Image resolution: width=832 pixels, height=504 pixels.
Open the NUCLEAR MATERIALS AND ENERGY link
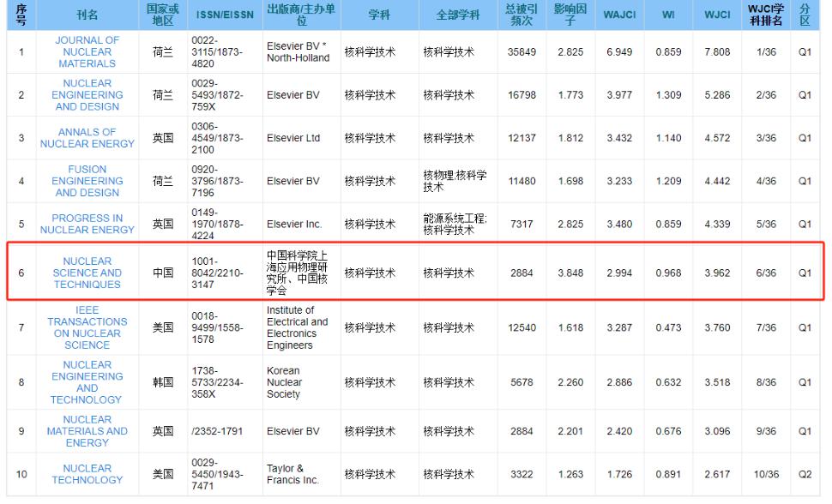pyautogui.click(x=87, y=431)
